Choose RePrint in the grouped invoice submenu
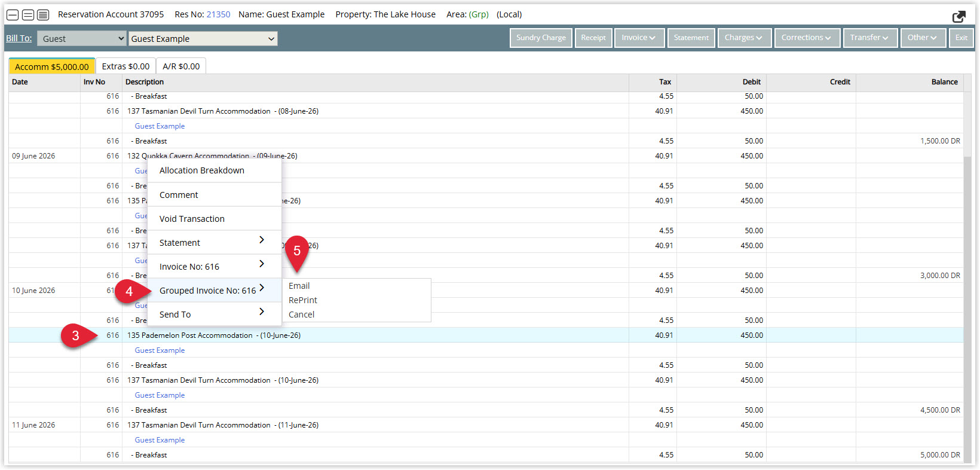 [303, 300]
